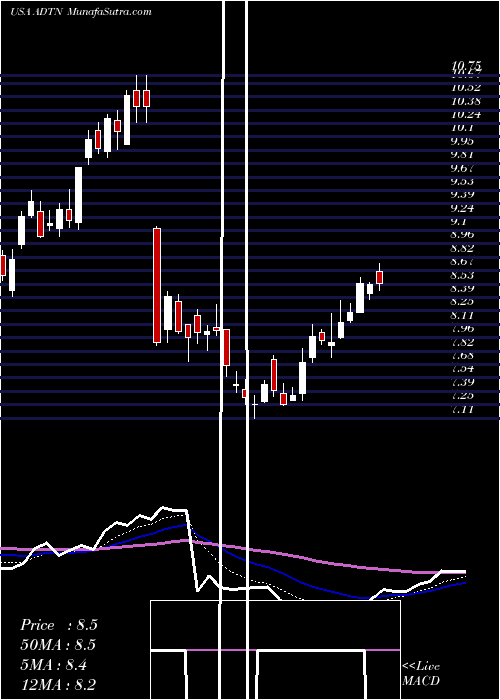
Task: Click the tall white candle near 9.67
Action: [x=78, y=195]
